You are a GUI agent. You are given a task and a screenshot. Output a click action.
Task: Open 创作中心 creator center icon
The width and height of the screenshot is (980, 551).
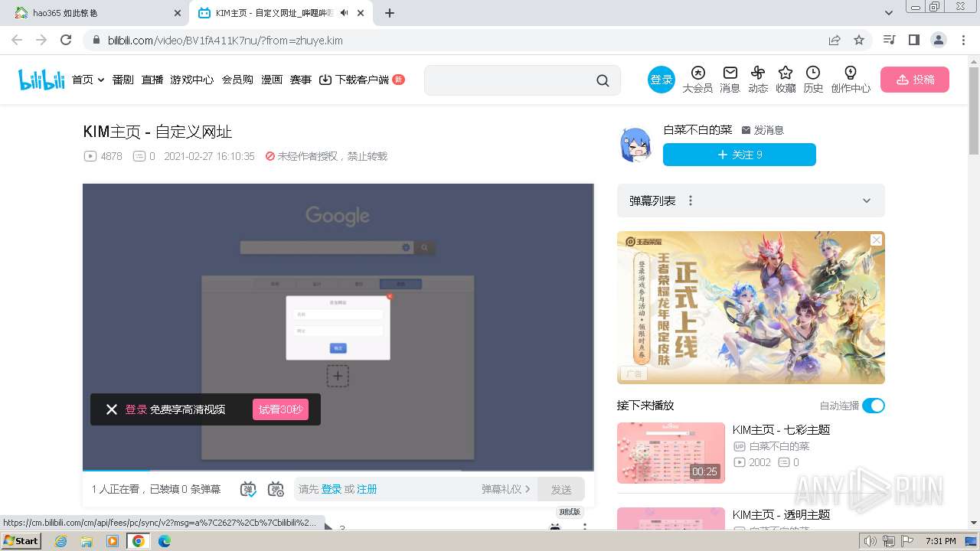(x=851, y=80)
